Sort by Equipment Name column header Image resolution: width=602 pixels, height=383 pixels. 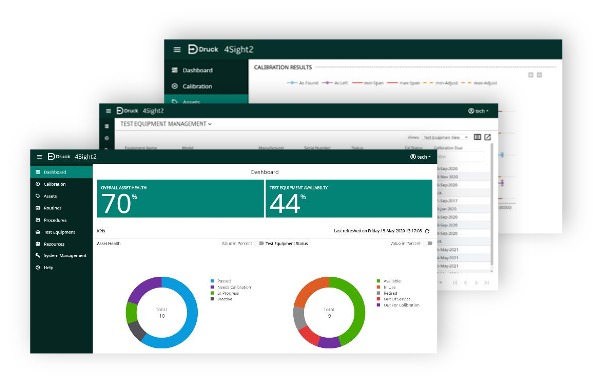tap(141, 148)
